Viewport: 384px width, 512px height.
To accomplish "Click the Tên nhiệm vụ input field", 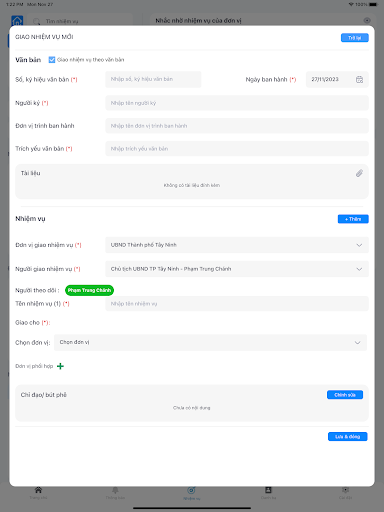I will 237,304.
